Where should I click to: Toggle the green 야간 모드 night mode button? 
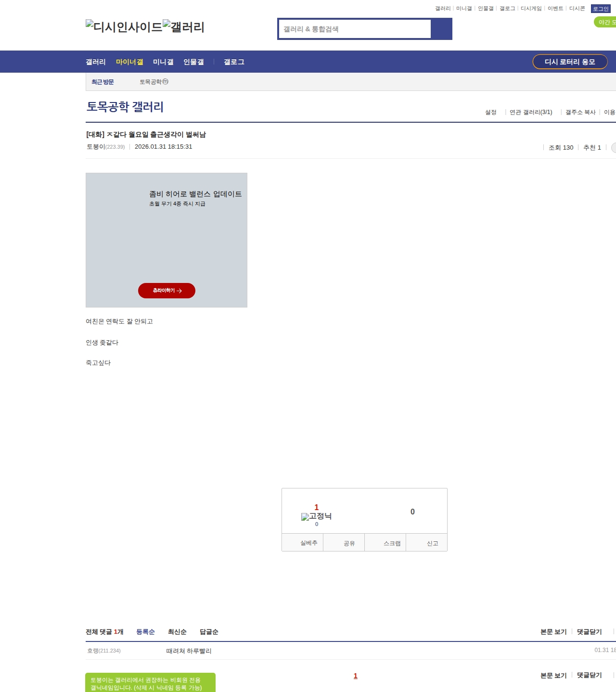[605, 22]
